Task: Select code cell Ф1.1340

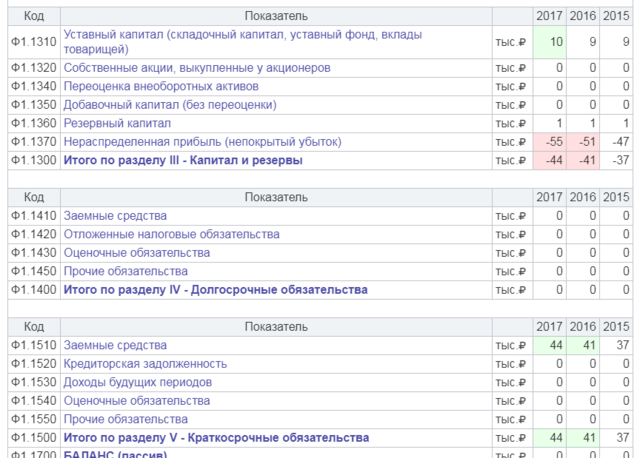Action: click(x=34, y=86)
